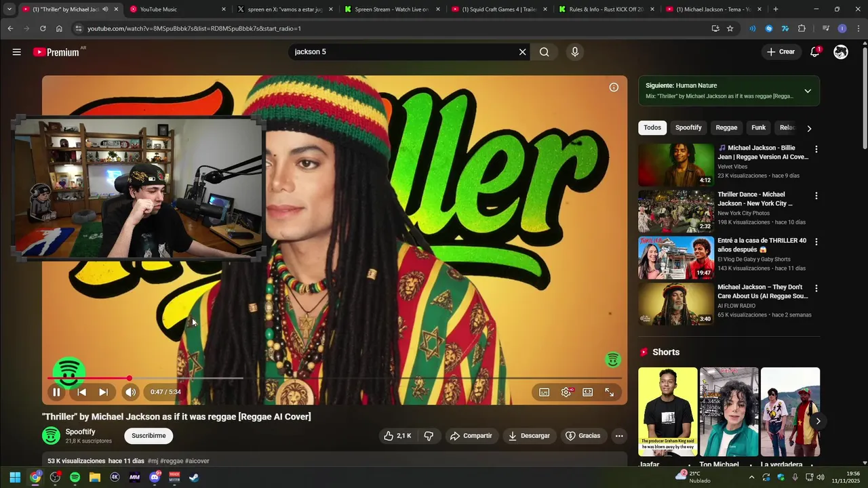Open options for casa de THRILLER video
868x488 pixels.
tap(816, 242)
